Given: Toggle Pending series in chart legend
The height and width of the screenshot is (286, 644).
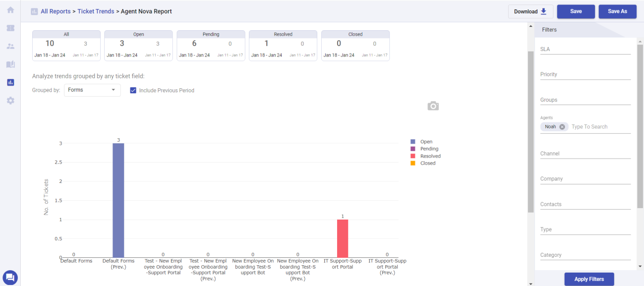Looking at the screenshot, I should click(x=424, y=149).
